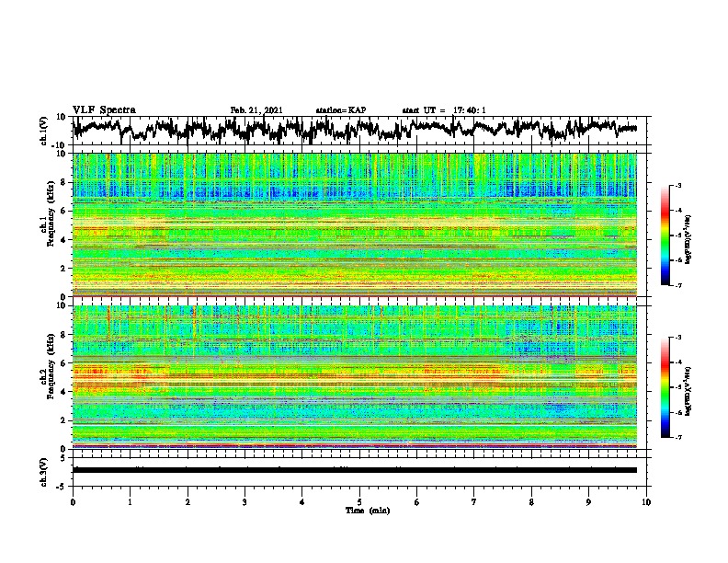The width and height of the screenshot is (728, 563).
Task: Click the "8" kHz tick on ch.2 spectrogram
Action: click(64, 335)
